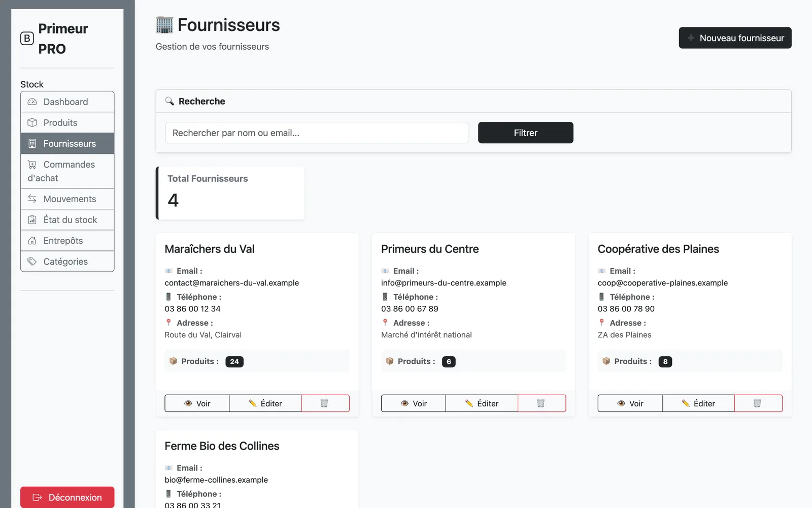View Maraîchers du Val details
The image size is (812, 508).
pyautogui.click(x=197, y=403)
